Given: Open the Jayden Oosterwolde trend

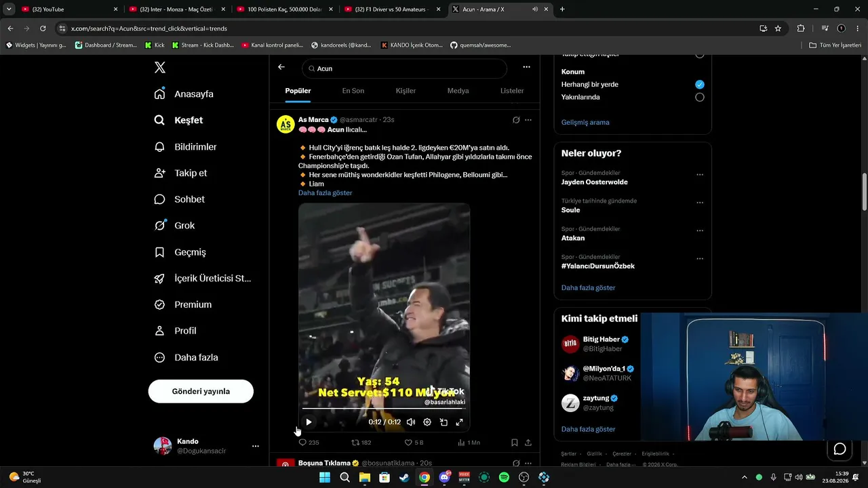Looking at the screenshot, I should (x=595, y=182).
